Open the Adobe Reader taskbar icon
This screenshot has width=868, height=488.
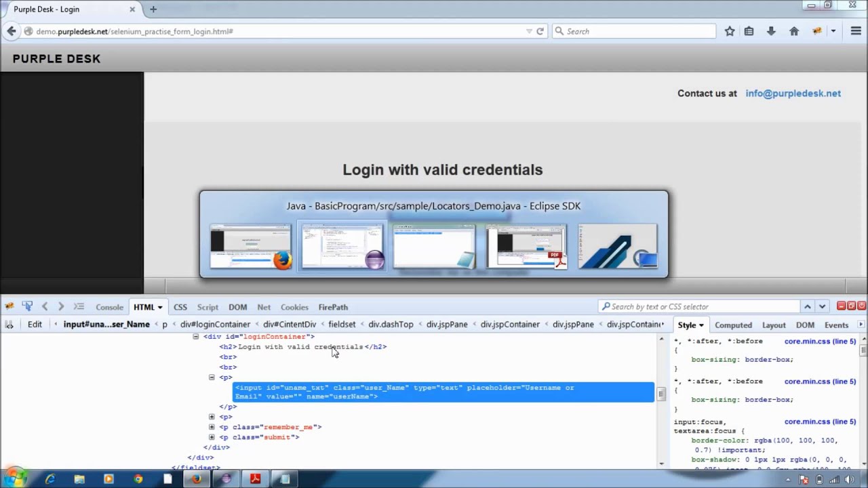(x=255, y=479)
